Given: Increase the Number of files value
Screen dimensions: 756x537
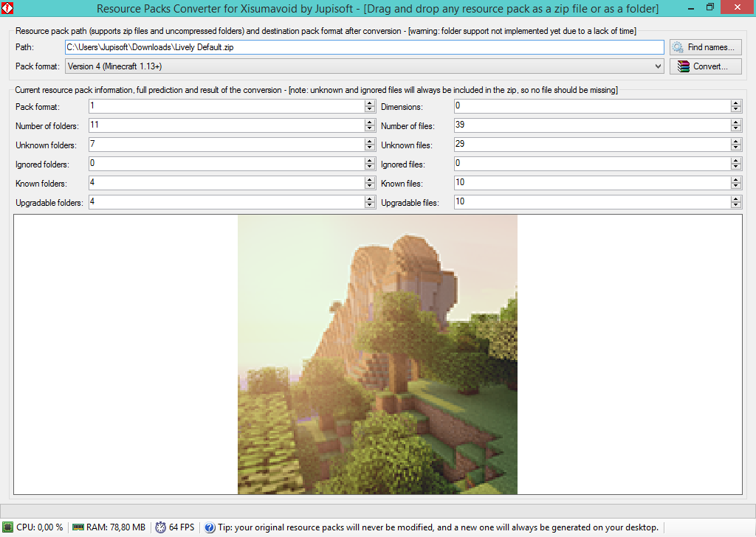Looking at the screenshot, I should (x=736, y=122).
